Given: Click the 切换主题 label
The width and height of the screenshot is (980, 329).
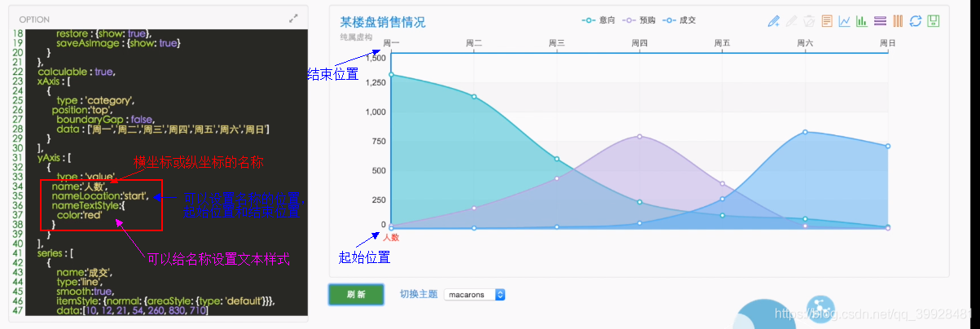Looking at the screenshot, I should click(x=418, y=294).
